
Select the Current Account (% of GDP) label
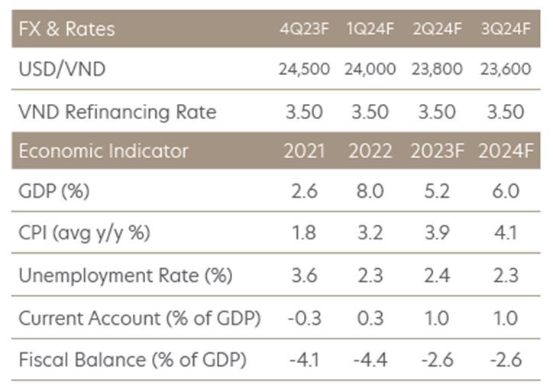139,317
